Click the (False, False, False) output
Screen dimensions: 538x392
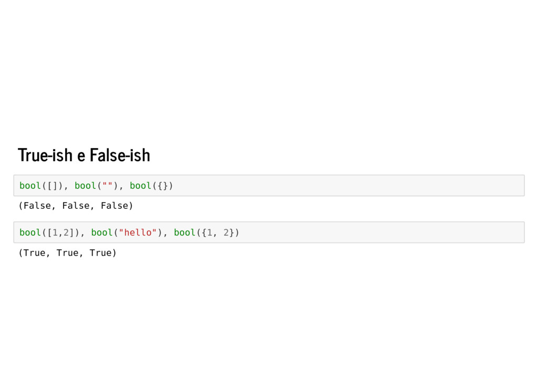pos(76,206)
